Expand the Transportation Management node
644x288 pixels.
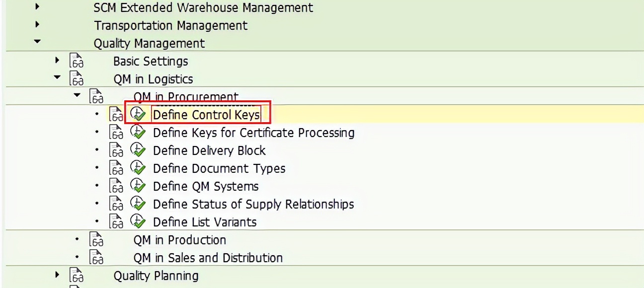point(38,25)
